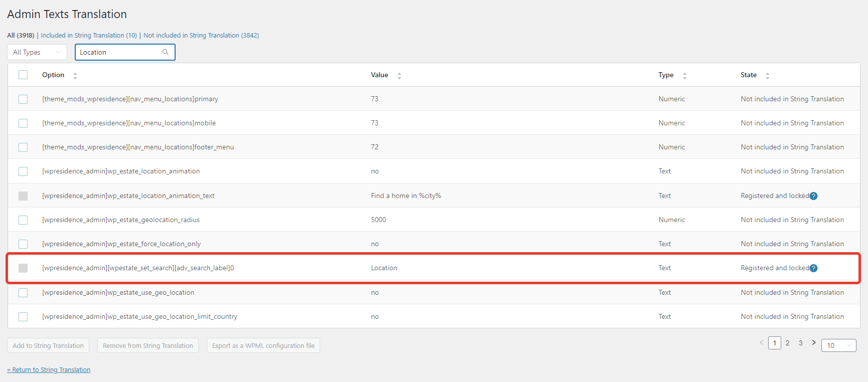This screenshot has height=382, width=868.
Task: Check the nav_menu_locations primary row
Action: pos(23,99)
